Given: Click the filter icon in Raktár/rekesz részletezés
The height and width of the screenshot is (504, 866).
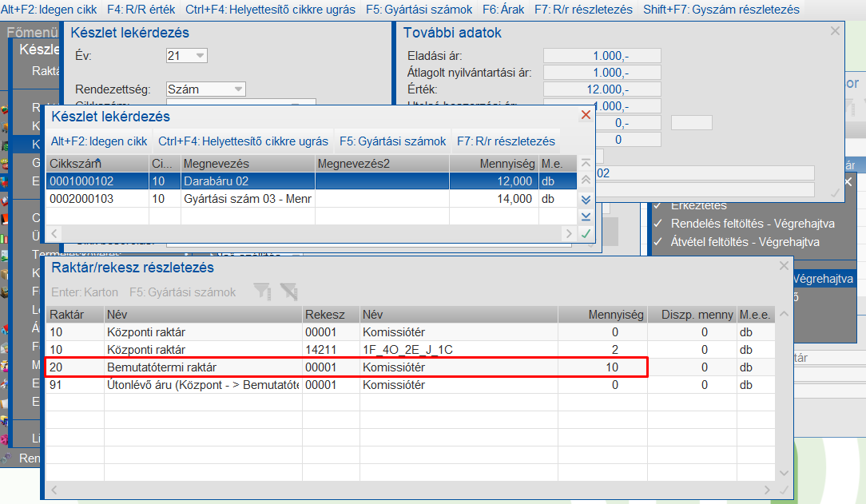Looking at the screenshot, I should 262,292.
